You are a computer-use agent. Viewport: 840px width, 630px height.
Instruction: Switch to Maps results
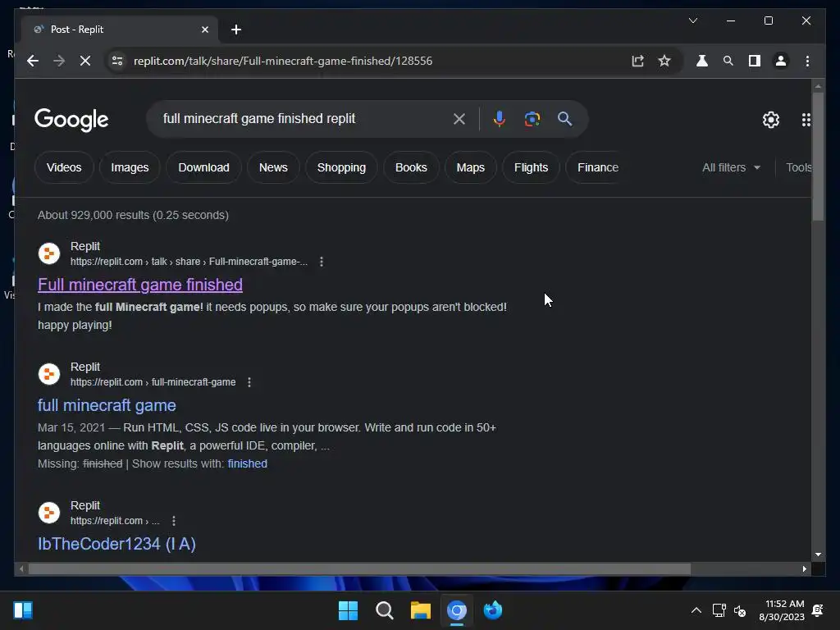coord(470,167)
